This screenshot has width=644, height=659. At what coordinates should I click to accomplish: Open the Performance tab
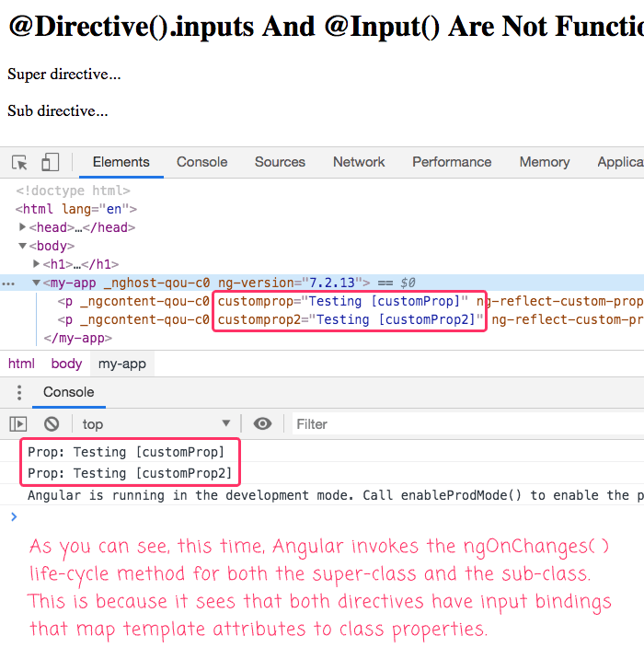point(452,162)
